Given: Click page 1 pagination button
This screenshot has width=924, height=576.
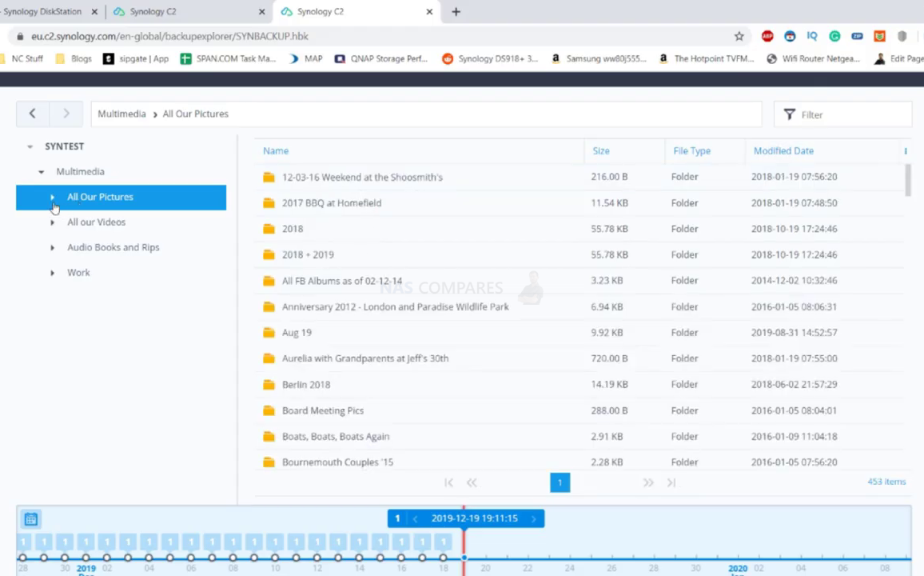Looking at the screenshot, I should (x=560, y=483).
